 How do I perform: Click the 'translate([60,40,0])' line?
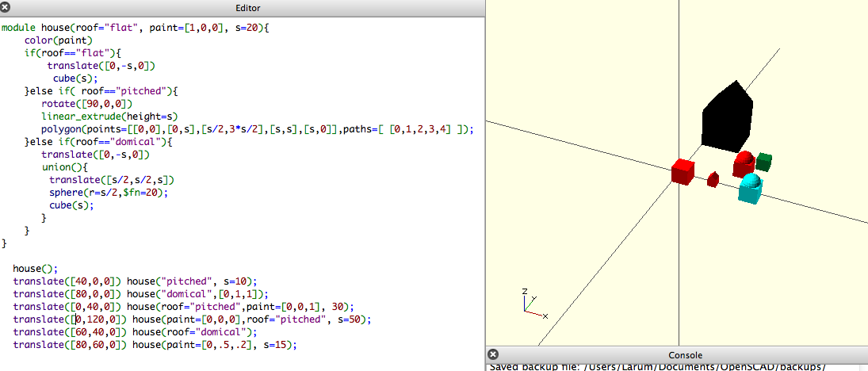(136, 333)
